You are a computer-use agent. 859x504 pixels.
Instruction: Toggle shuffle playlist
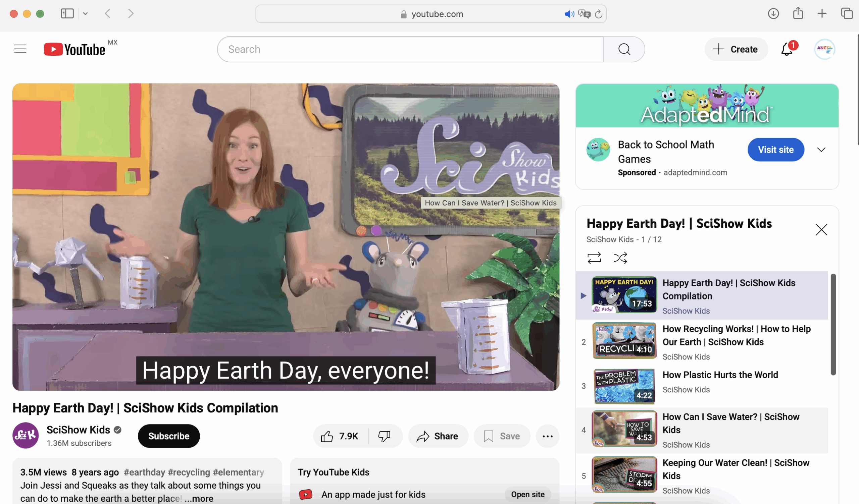(x=620, y=258)
